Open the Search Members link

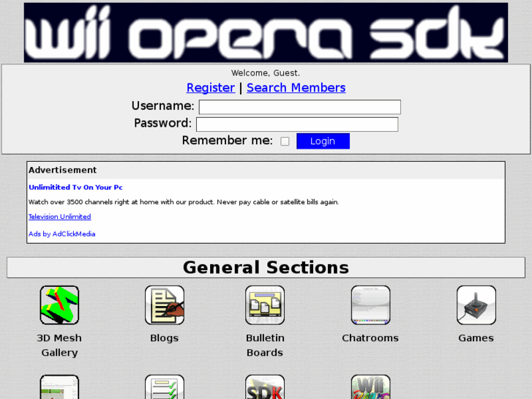pyautogui.click(x=296, y=88)
